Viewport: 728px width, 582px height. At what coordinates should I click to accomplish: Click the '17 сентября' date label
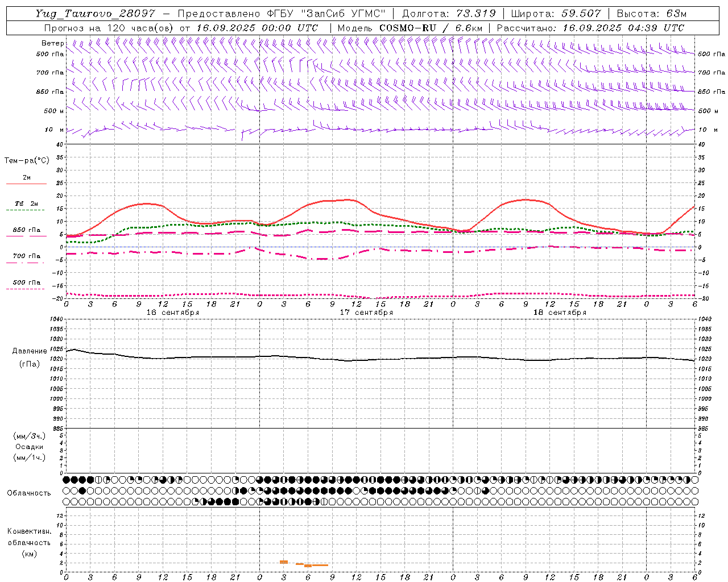coord(366,313)
